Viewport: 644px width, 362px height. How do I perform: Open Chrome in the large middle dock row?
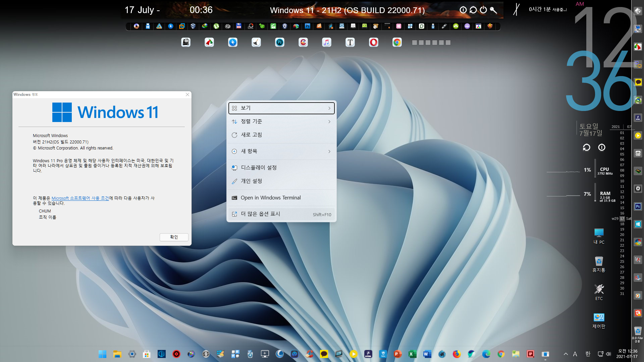point(397,42)
